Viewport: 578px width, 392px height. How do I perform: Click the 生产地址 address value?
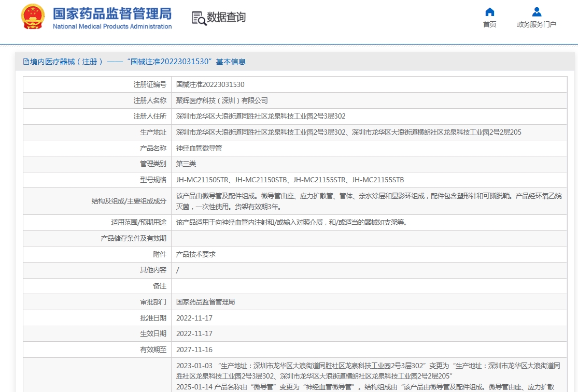pos(349,132)
